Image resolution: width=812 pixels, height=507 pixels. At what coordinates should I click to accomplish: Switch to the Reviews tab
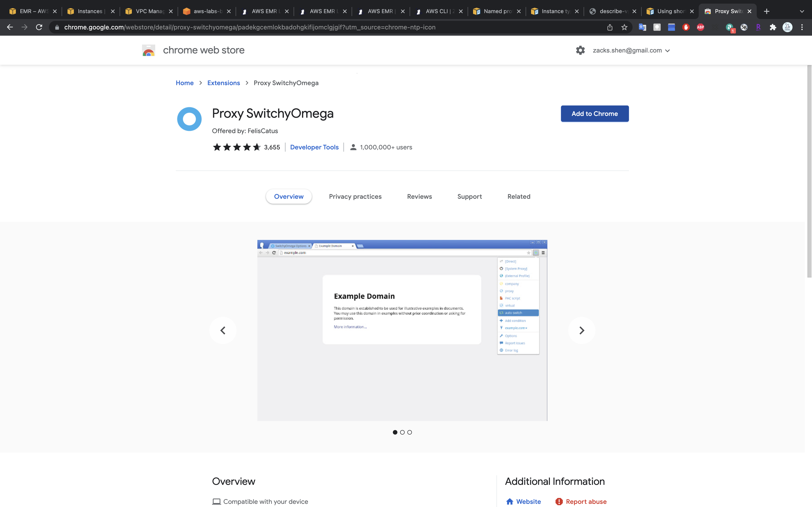point(419,196)
